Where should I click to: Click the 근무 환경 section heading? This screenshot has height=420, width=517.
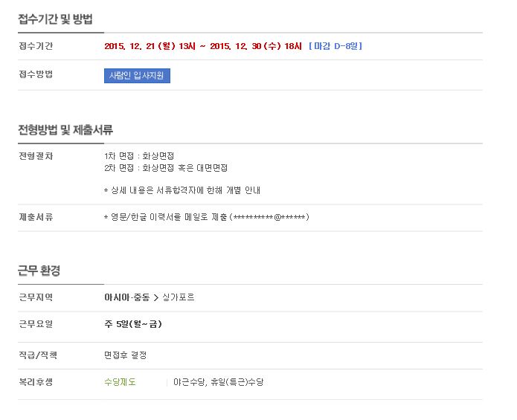pyautogui.click(x=39, y=271)
